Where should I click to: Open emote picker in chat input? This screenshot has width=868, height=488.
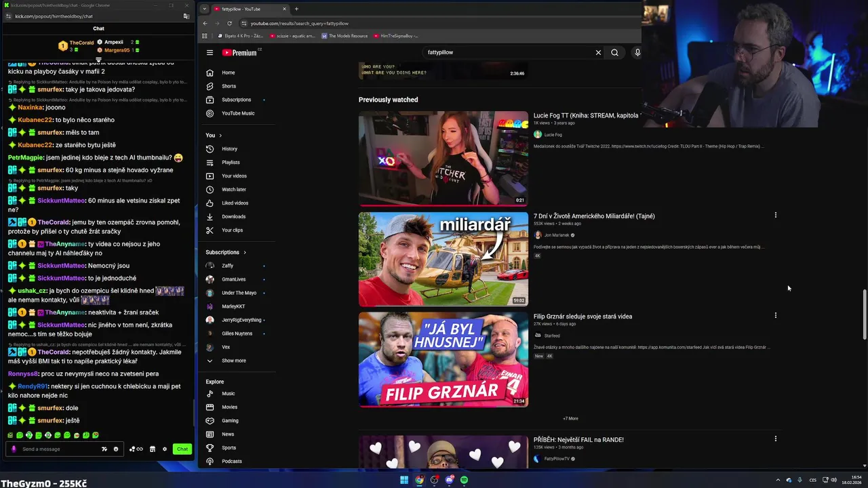coord(116,449)
